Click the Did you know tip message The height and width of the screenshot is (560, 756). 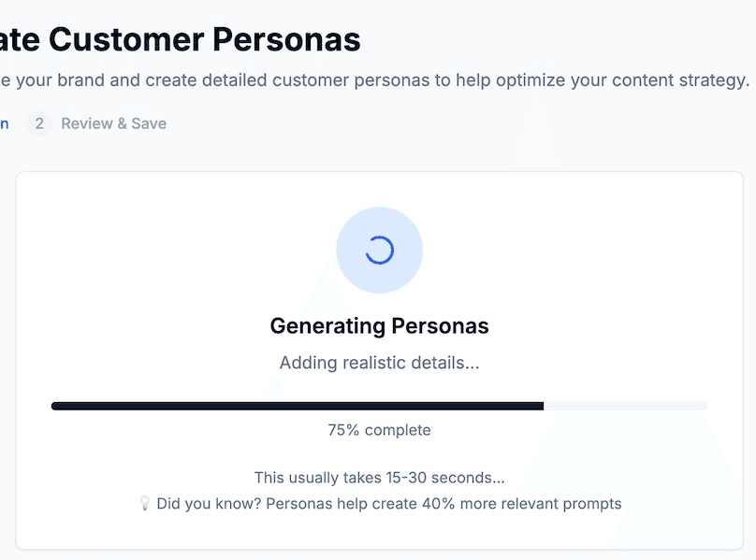click(382, 504)
